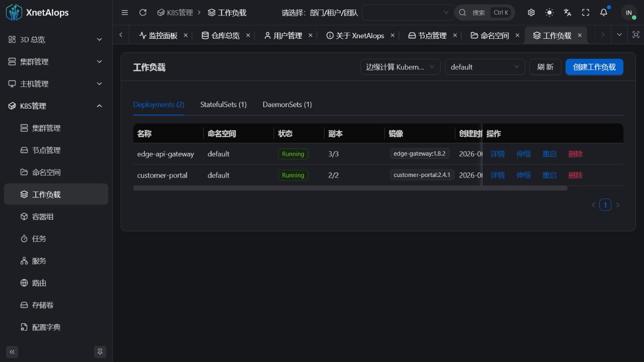Open 服务 in the sidebar

(56, 260)
